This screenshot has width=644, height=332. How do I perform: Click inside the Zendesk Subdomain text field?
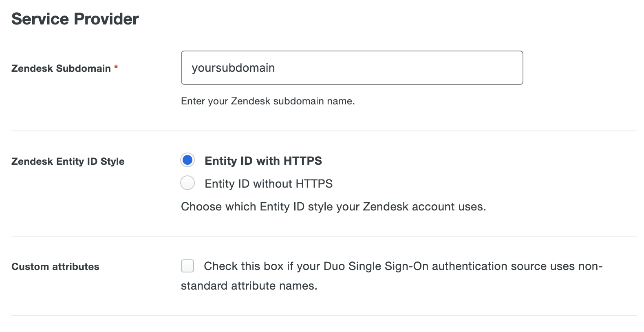pos(351,68)
